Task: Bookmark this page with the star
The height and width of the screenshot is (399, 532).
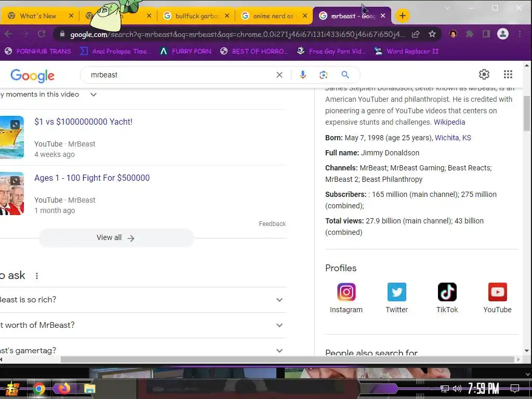Action: tap(432, 34)
